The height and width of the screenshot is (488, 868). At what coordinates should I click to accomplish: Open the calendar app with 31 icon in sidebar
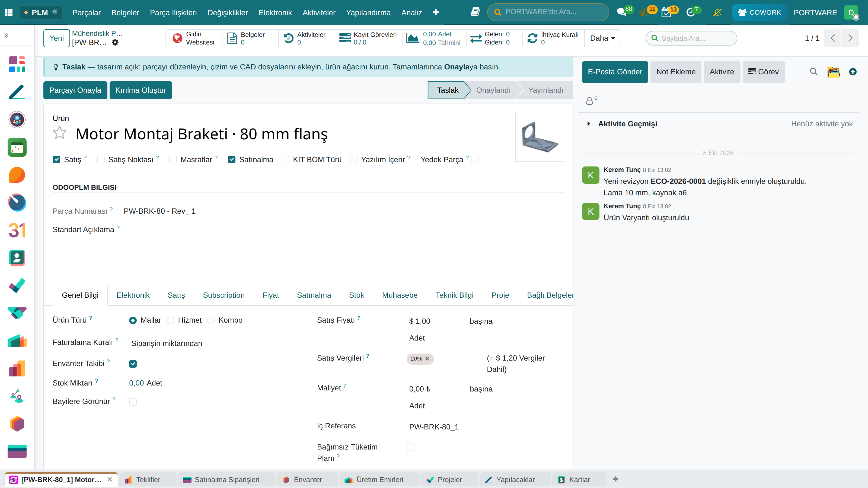click(x=17, y=230)
